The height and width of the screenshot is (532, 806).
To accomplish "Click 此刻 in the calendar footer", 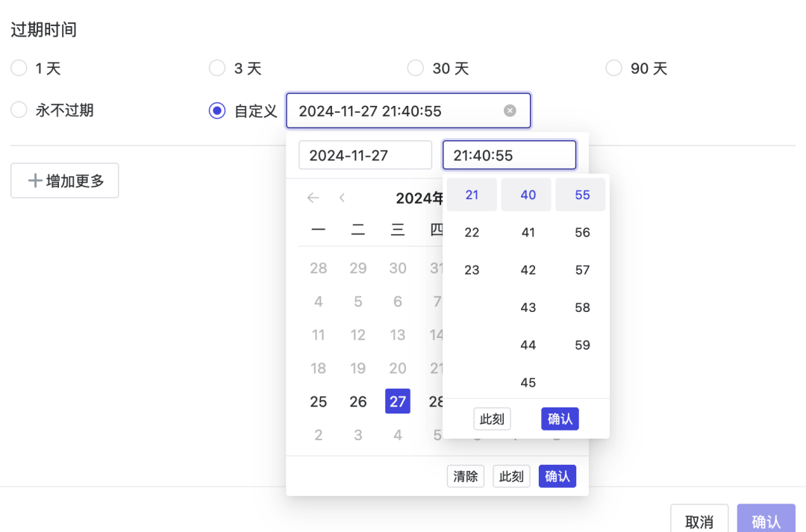I will pyautogui.click(x=511, y=477).
